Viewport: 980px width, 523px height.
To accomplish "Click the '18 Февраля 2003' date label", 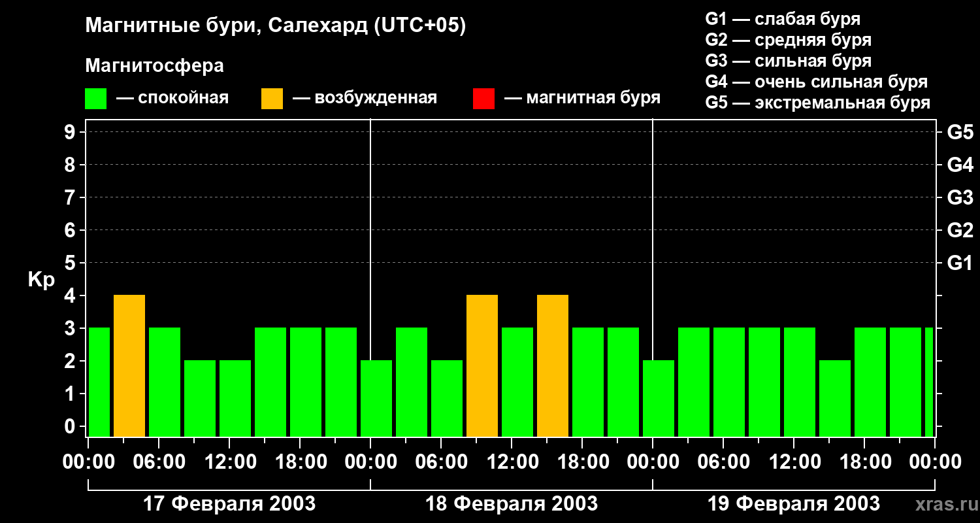I will (512, 504).
